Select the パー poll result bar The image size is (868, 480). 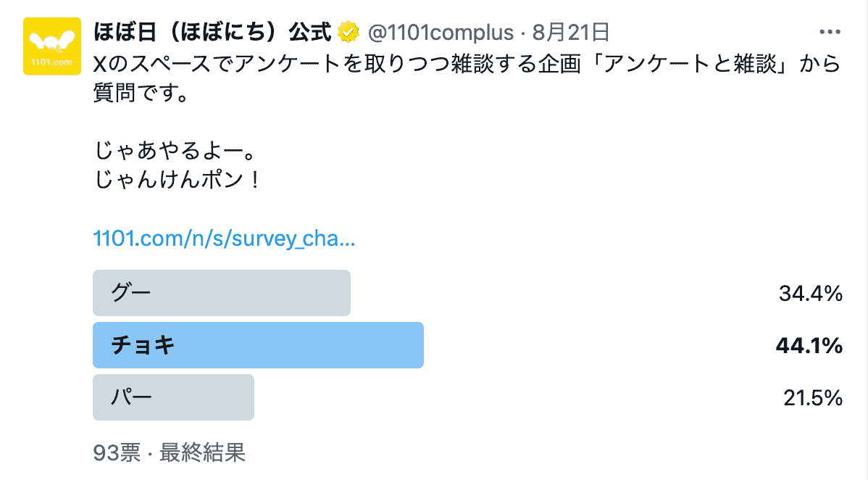[173, 397]
